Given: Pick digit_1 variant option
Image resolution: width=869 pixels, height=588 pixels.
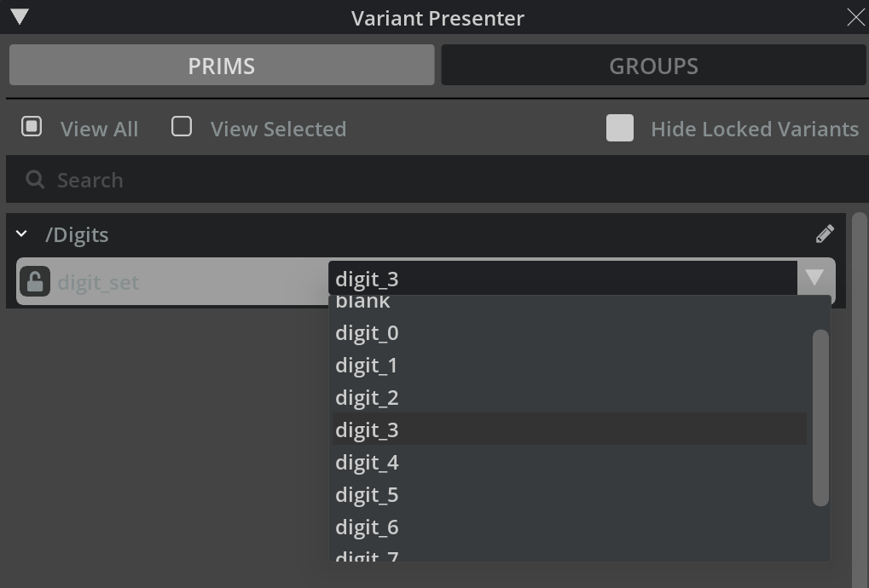Looking at the screenshot, I should (x=367, y=366).
